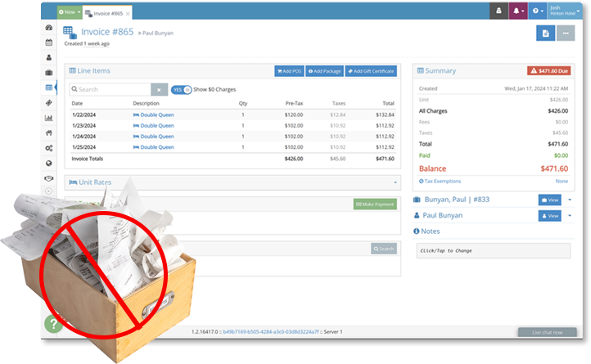The image size is (591, 364).
Task: Click the blue document print button
Action: [x=545, y=34]
